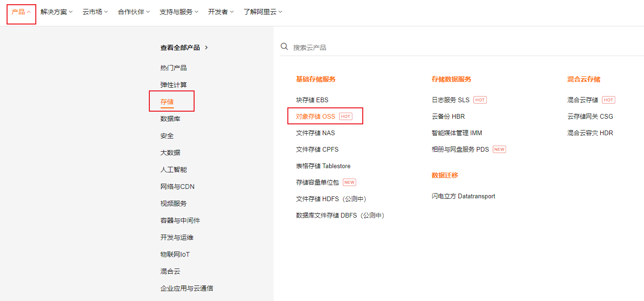Expand the 开发者 menu
Viewport: 644px width, 301px height.
tap(221, 12)
